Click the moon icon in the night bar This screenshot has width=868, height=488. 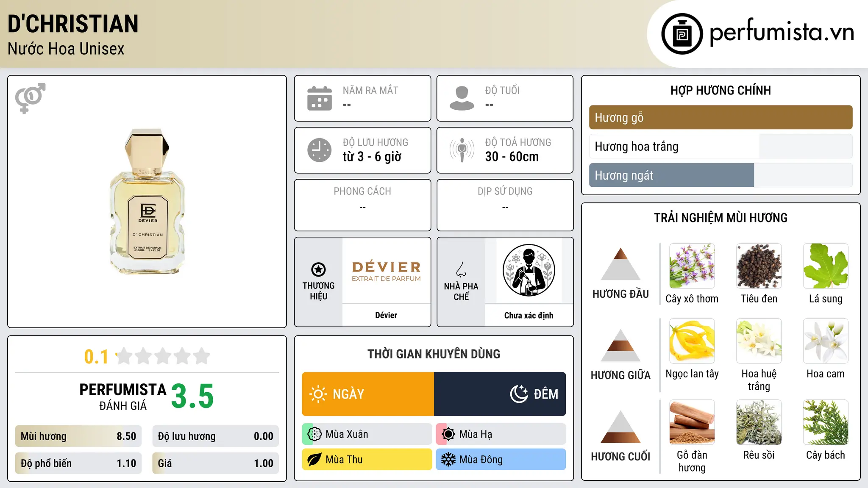(x=519, y=394)
